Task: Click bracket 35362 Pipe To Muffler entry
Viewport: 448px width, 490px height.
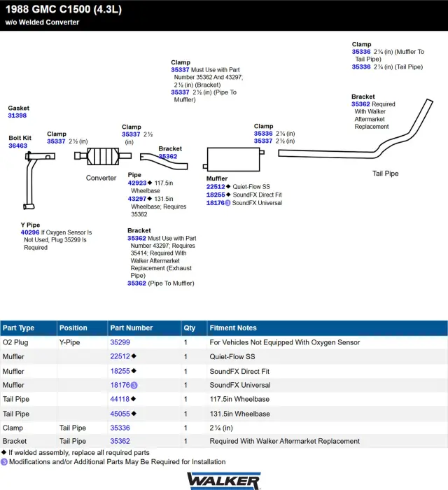Action: [136, 283]
